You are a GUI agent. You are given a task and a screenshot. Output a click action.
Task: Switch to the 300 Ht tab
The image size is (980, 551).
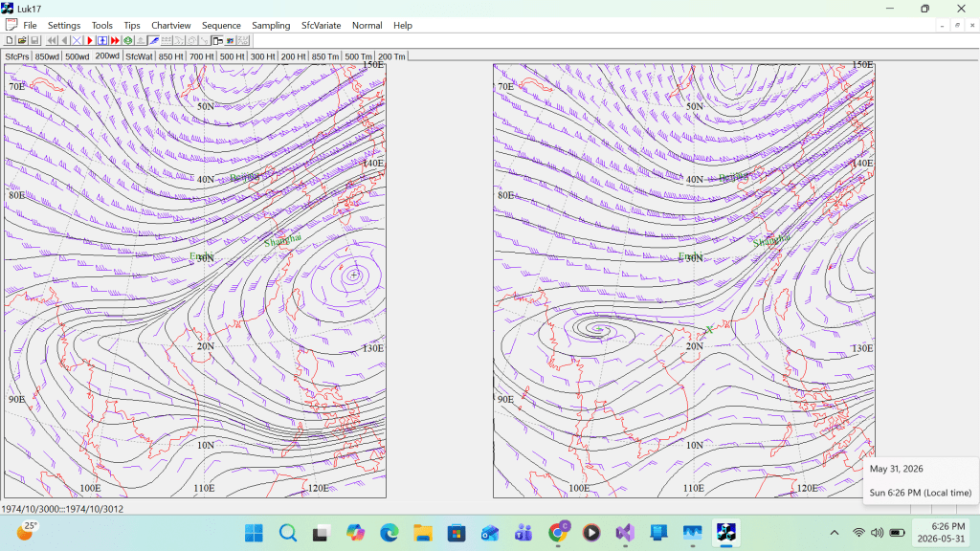tap(262, 56)
